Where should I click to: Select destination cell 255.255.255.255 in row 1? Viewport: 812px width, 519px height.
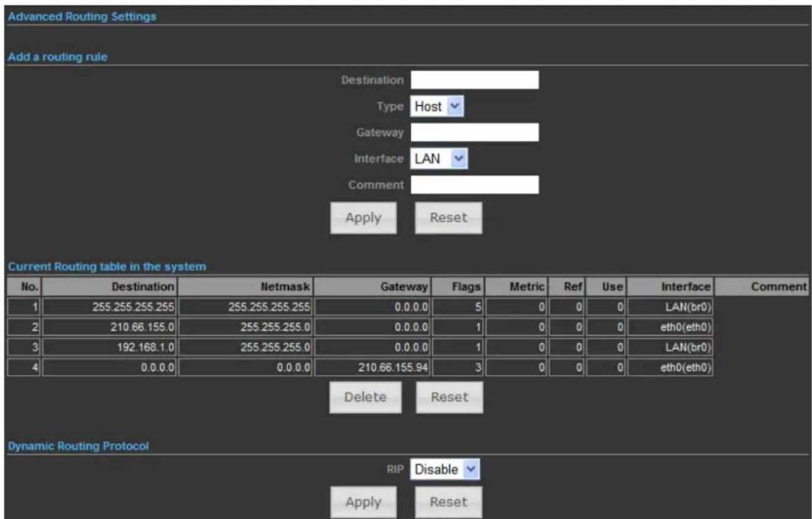click(x=110, y=307)
